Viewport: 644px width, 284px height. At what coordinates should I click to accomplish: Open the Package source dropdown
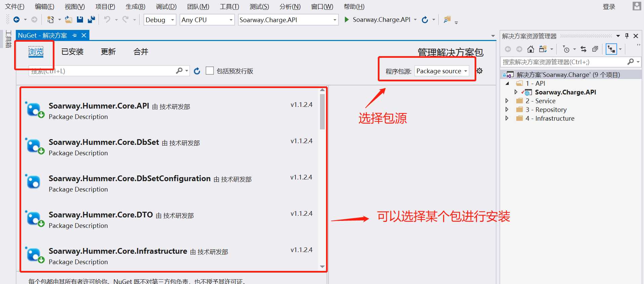pyautogui.click(x=442, y=71)
